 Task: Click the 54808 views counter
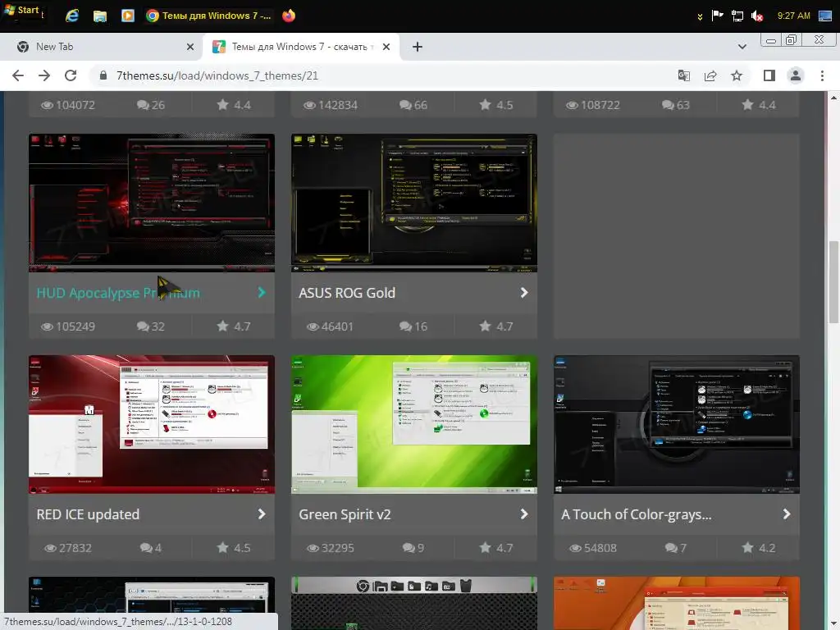pos(593,548)
